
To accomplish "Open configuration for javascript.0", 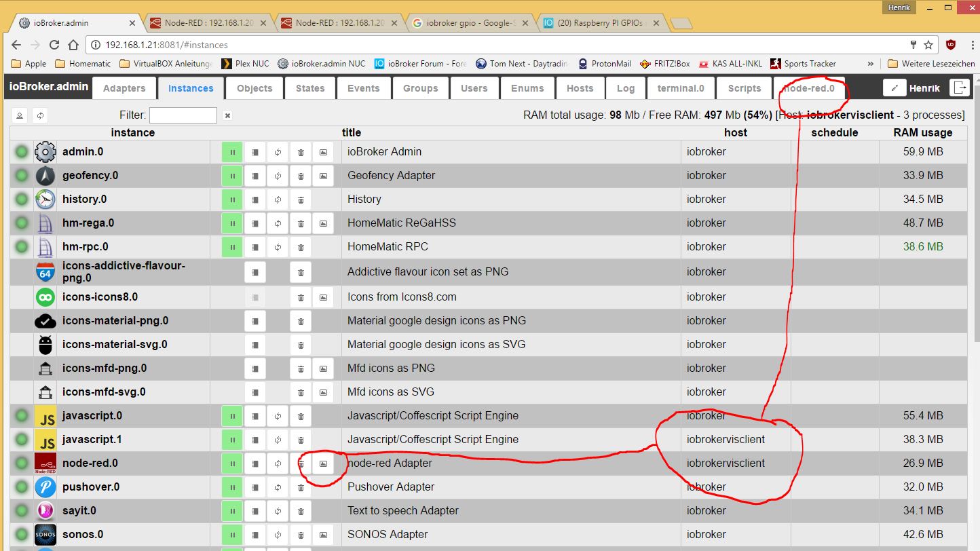I will point(255,416).
